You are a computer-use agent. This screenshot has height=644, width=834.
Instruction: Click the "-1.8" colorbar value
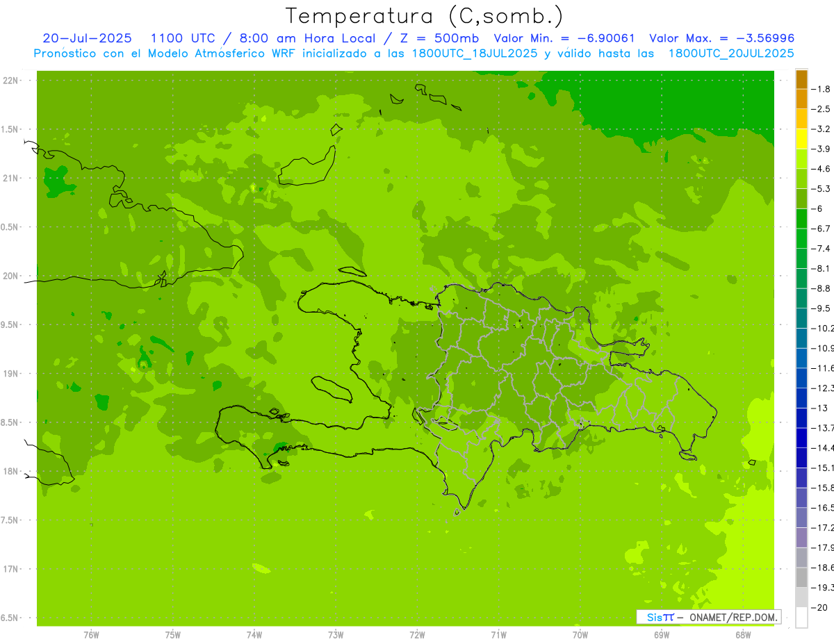coord(821,89)
